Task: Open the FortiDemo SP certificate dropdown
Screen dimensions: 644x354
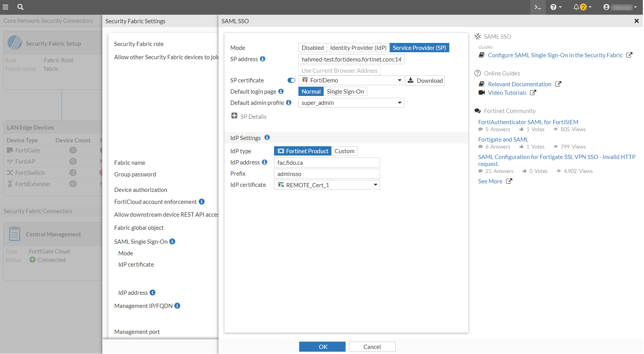Action: (400, 80)
